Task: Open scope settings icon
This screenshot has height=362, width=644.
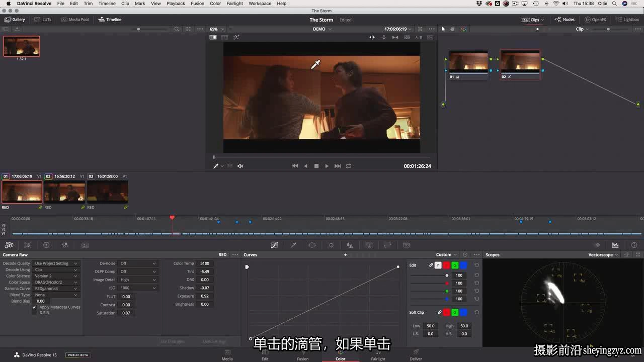Action: [627, 254]
